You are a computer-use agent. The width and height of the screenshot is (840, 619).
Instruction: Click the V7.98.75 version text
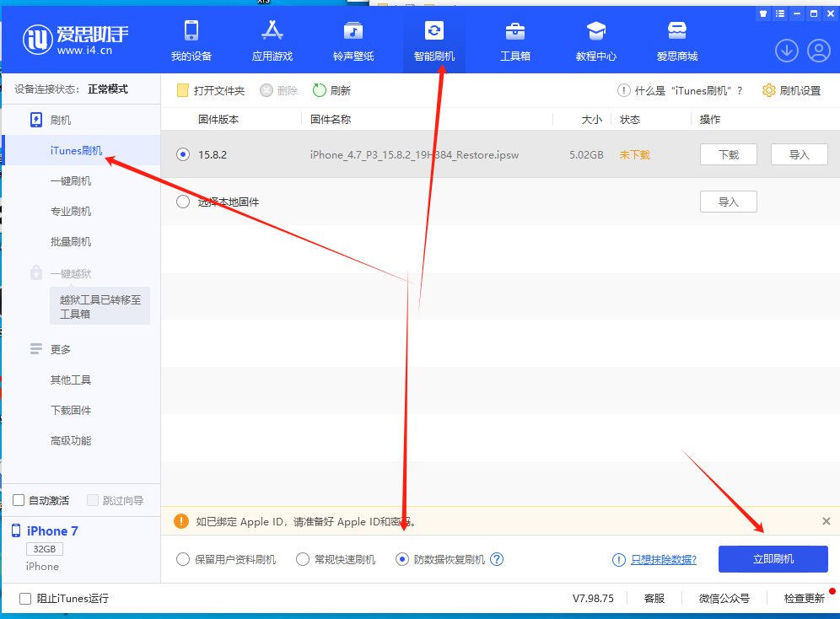coord(593,598)
